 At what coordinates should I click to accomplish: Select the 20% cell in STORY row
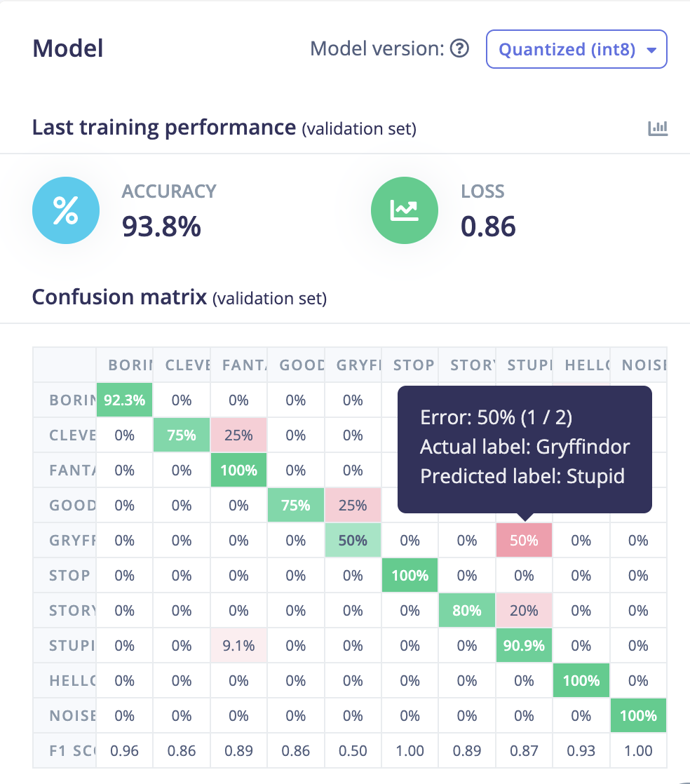coord(524,611)
